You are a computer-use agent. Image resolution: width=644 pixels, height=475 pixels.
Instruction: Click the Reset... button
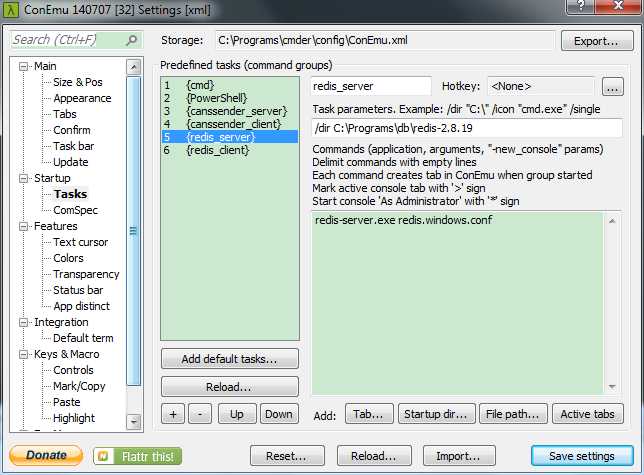[287, 456]
